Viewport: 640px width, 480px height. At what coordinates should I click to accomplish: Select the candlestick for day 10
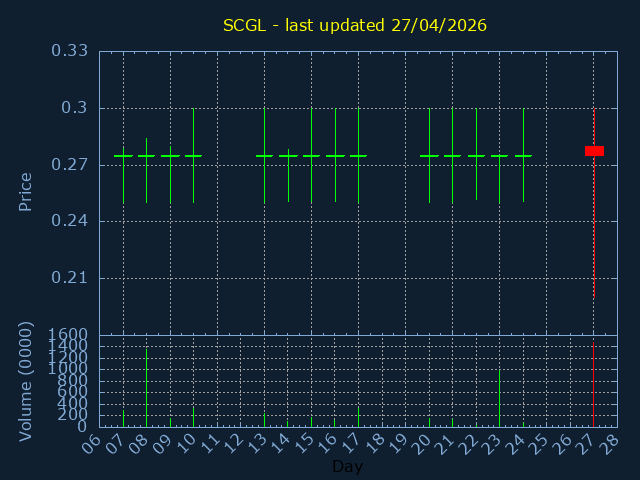[x=193, y=156]
